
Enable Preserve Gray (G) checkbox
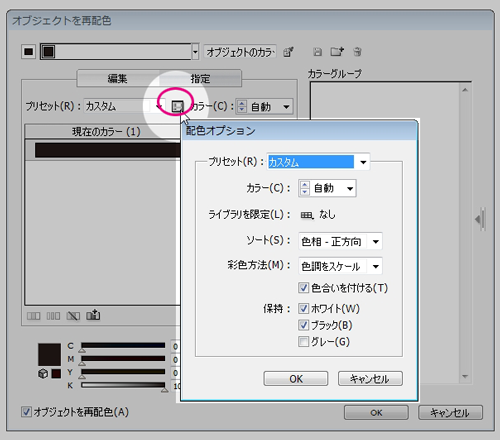point(303,341)
